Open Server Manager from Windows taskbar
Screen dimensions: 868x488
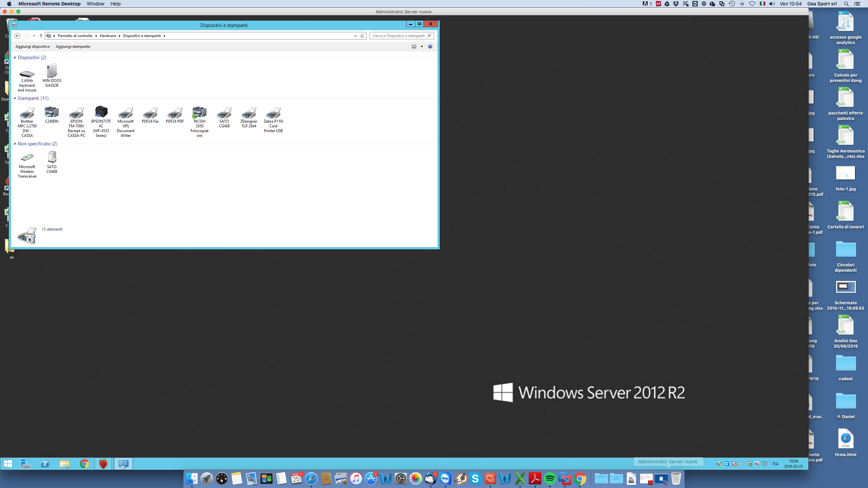tap(26, 464)
